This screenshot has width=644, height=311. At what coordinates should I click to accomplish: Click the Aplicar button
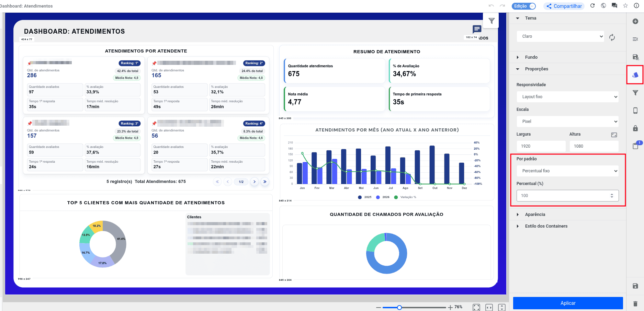[568, 303]
